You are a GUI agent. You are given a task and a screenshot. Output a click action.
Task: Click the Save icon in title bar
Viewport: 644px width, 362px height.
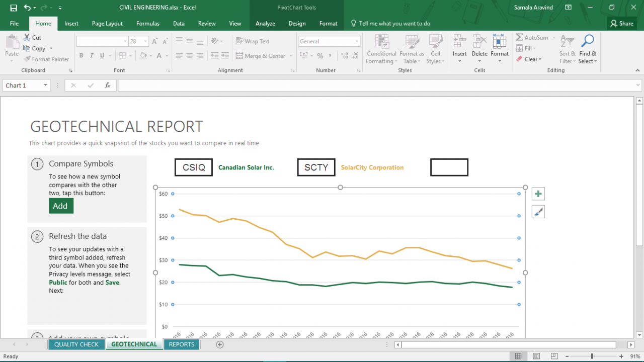[x=14, y=8]
